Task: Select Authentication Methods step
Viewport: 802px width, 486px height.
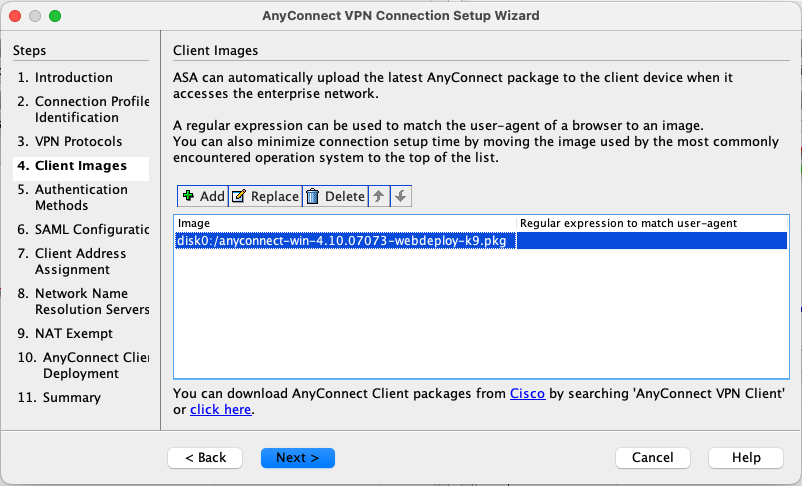Action: click(81, 197)
